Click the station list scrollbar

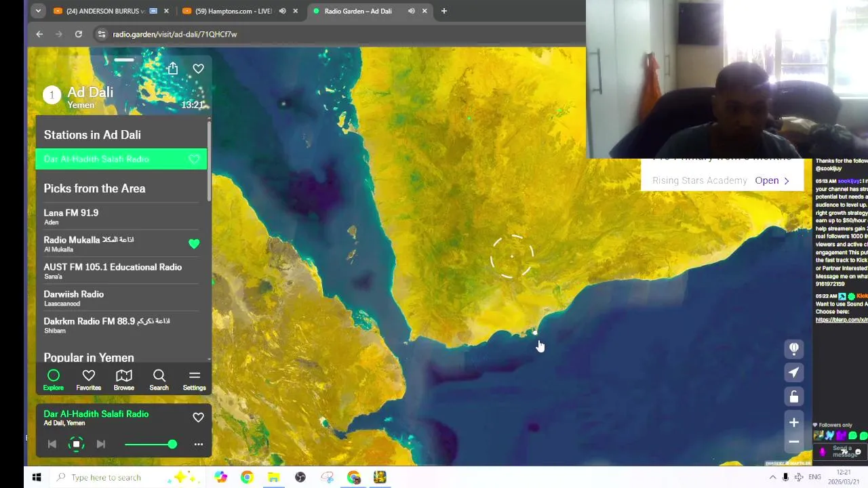pyautogui.click(x=209, y=161)
